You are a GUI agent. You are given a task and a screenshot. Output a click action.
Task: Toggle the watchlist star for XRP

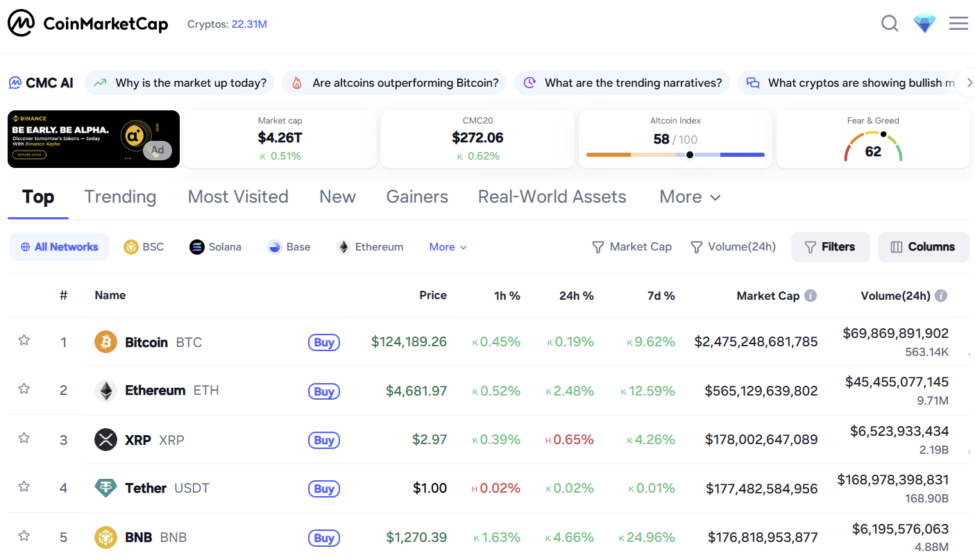click(x=24, y=438)
